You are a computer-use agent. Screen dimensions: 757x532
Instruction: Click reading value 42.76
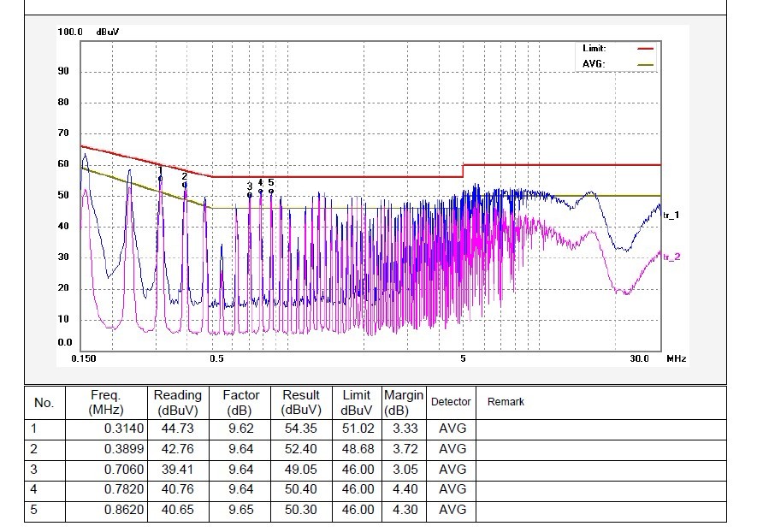coord(178,449)
